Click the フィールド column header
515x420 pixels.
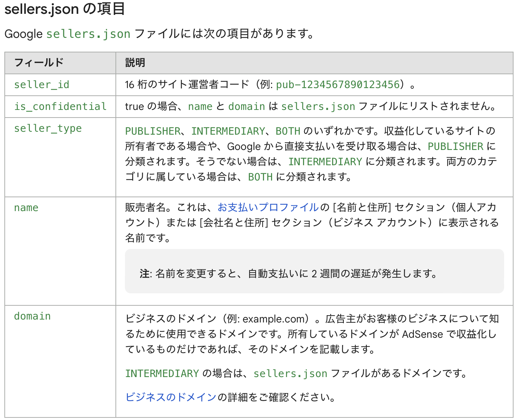pos(60,63)
